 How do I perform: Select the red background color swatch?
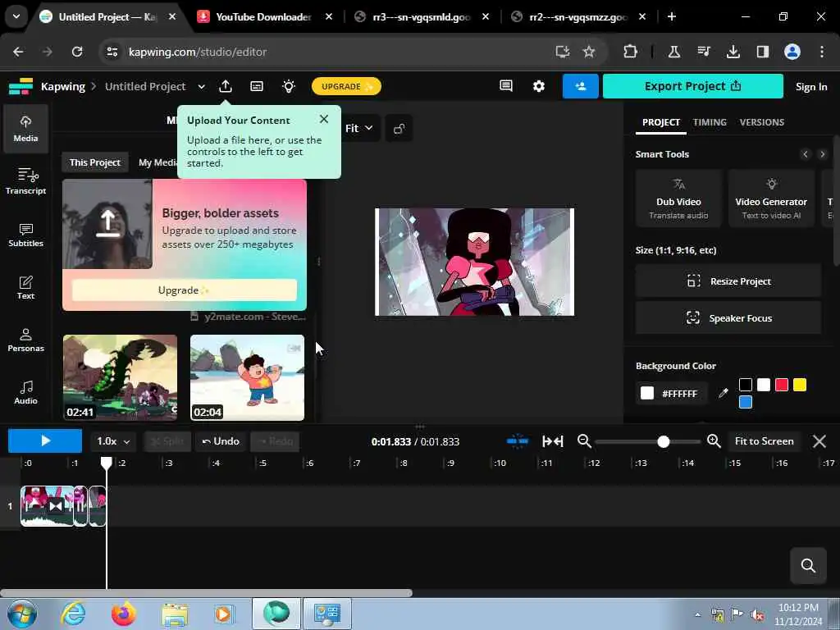point(782,385)
